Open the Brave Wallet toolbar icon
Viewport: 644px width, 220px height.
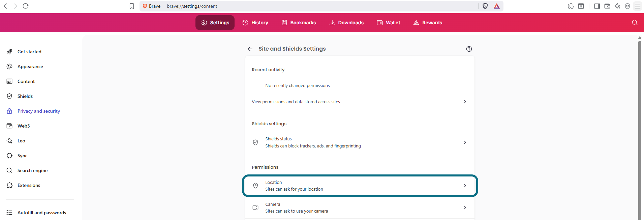(x=607, y=6)
